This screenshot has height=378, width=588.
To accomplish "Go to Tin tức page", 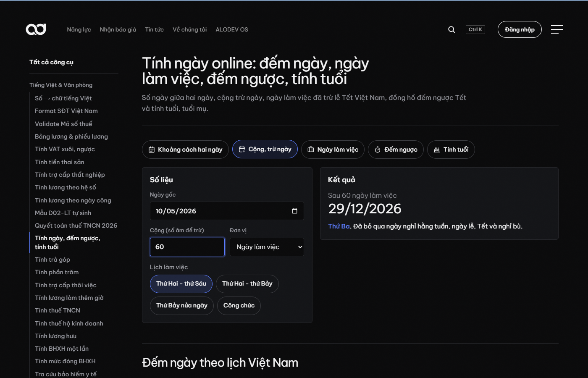I will pyautogui.click(x=155, y=29).
